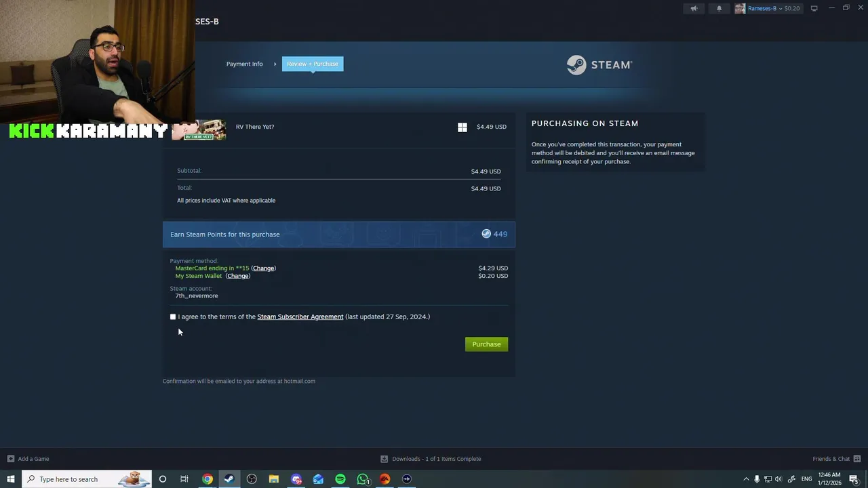Click the $0.20 wallet balance

coord(792,9)
